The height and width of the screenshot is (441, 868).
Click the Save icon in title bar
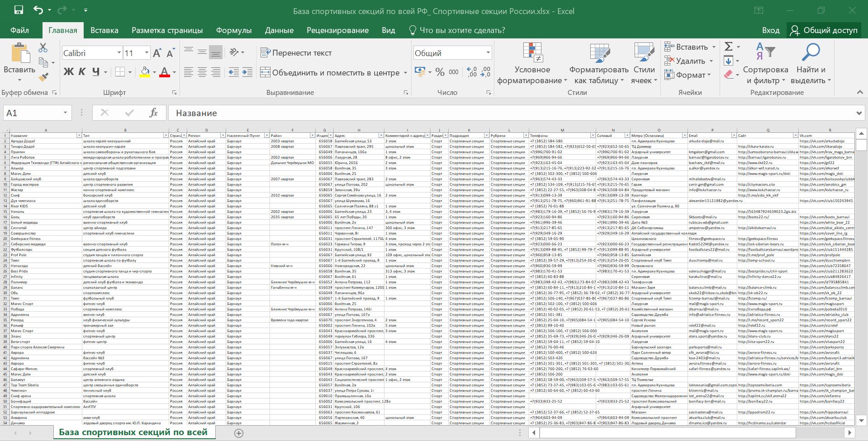click(19, 10)
